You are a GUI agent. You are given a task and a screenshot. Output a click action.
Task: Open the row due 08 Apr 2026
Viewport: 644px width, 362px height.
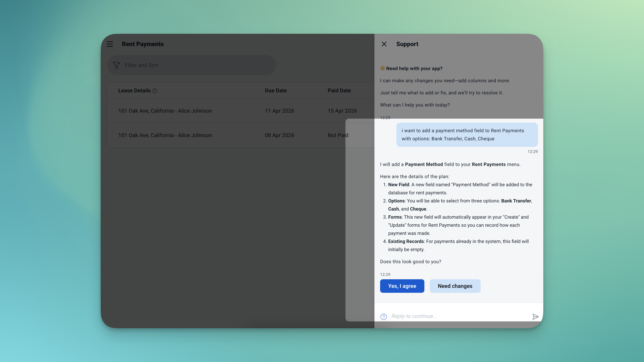[165, 135]
